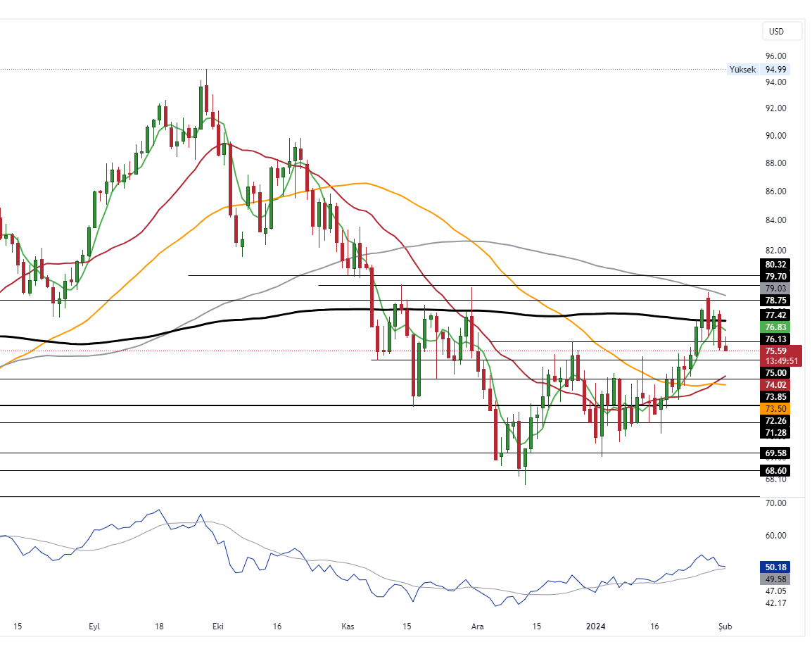The image size is (812, 661).
Task: Click the blue RSI value label 50.18
Action: (775, 567)
